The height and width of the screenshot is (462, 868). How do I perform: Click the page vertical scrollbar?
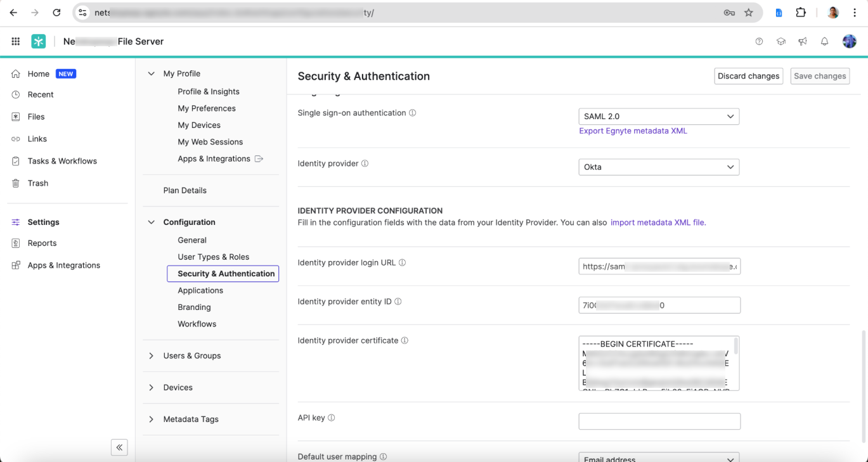864,387
